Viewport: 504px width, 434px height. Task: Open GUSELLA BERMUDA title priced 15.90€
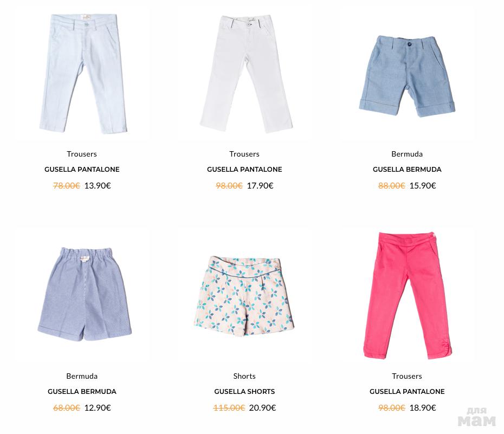coord(407,169)
